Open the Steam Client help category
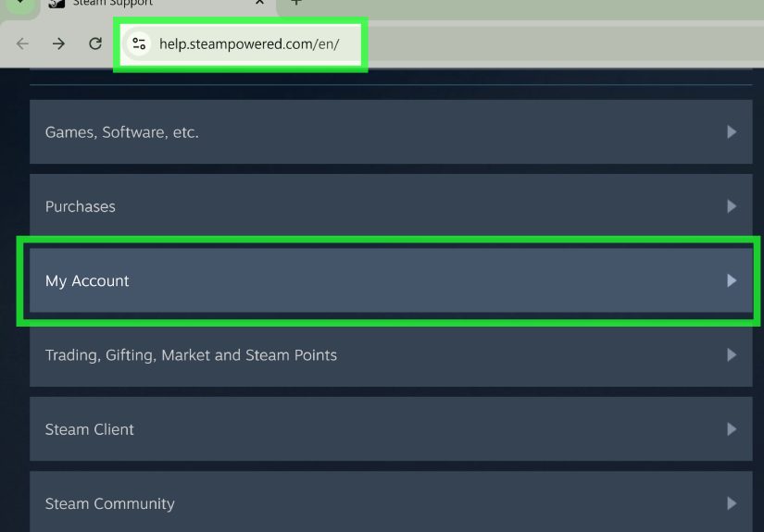764x532 pixels. (391, 428)
